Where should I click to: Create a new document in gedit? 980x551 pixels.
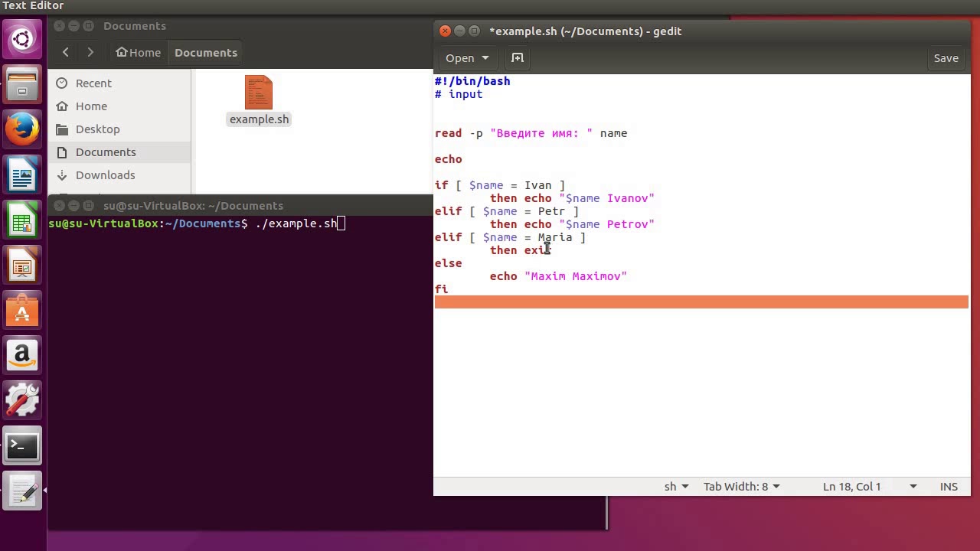point(518,58)
